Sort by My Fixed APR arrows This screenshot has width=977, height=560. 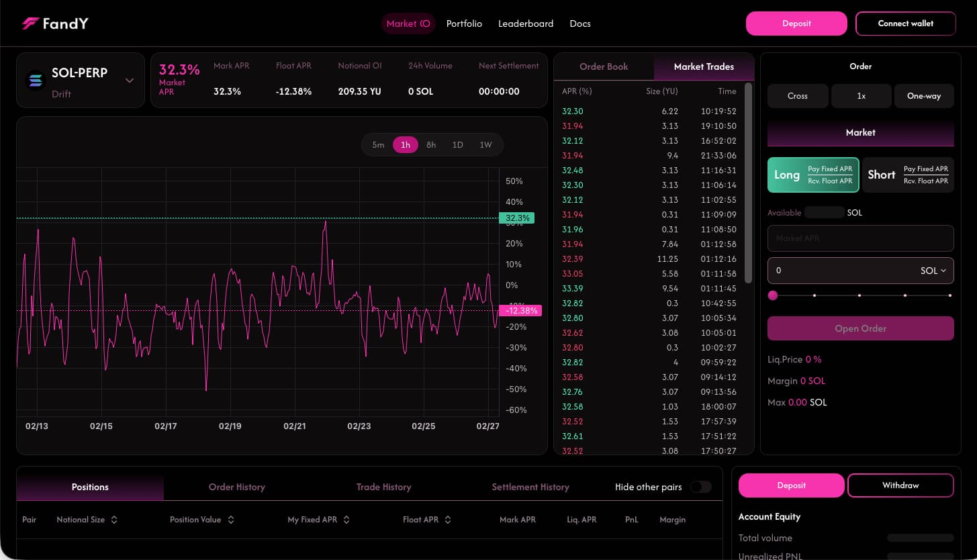346,520
